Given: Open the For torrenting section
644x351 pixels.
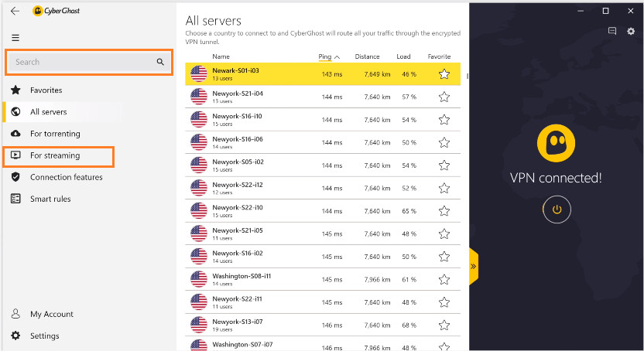Looking at the screenshot, I should pos(55,134).
